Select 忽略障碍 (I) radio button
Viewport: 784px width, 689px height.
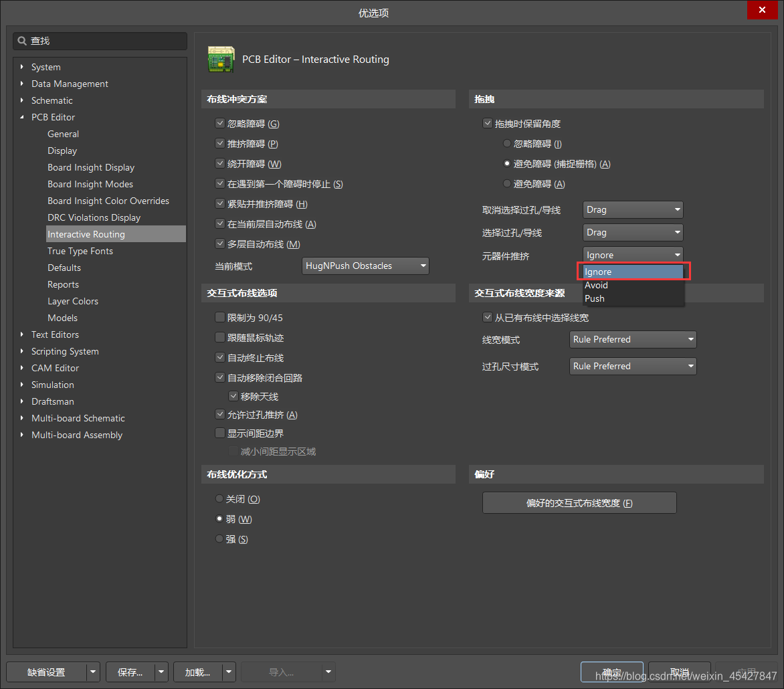tap(507, 144)
